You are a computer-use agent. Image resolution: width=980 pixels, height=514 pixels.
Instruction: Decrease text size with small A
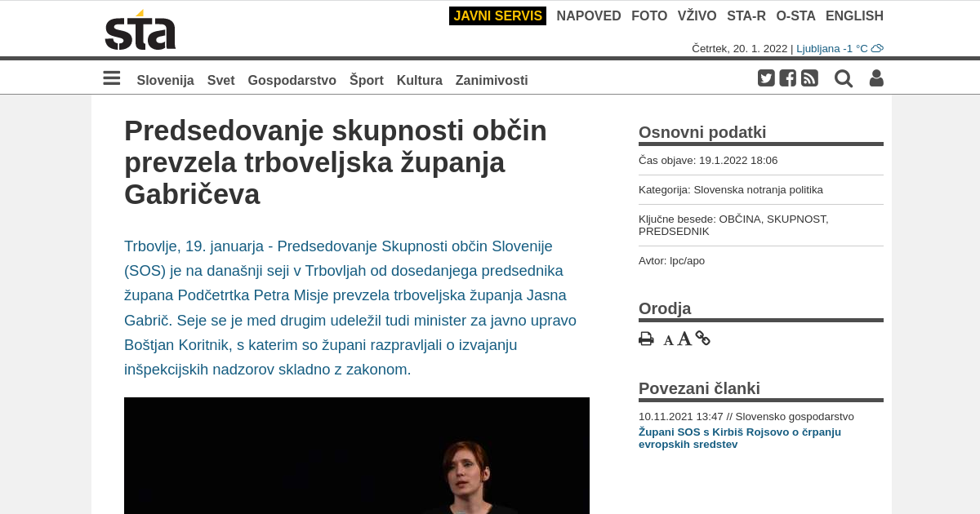668,340
